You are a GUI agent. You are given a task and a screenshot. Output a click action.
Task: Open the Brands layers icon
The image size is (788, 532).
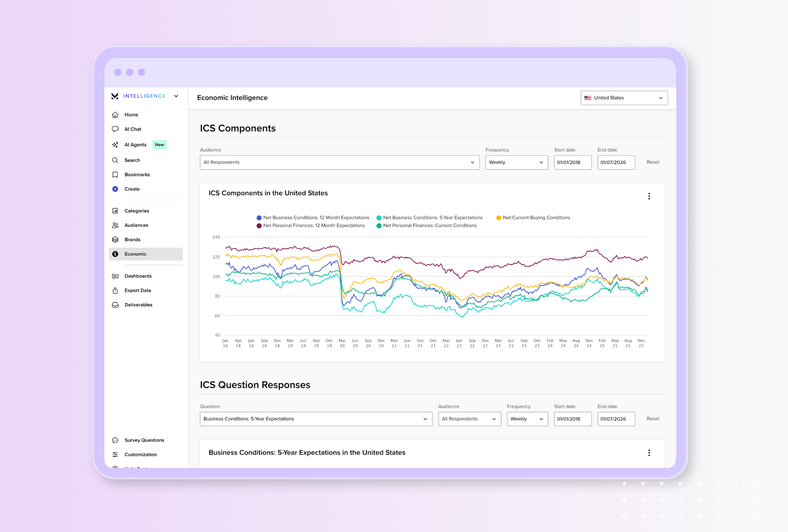point(115,239)
